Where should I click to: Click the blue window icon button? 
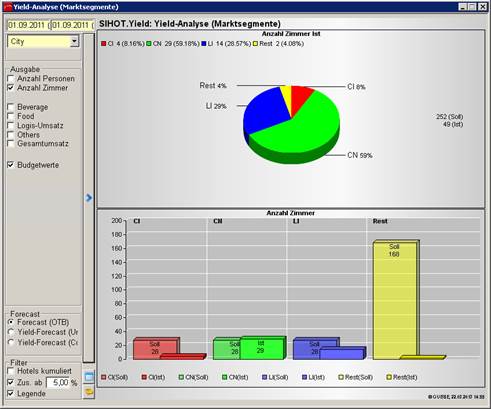click(89, 377)
